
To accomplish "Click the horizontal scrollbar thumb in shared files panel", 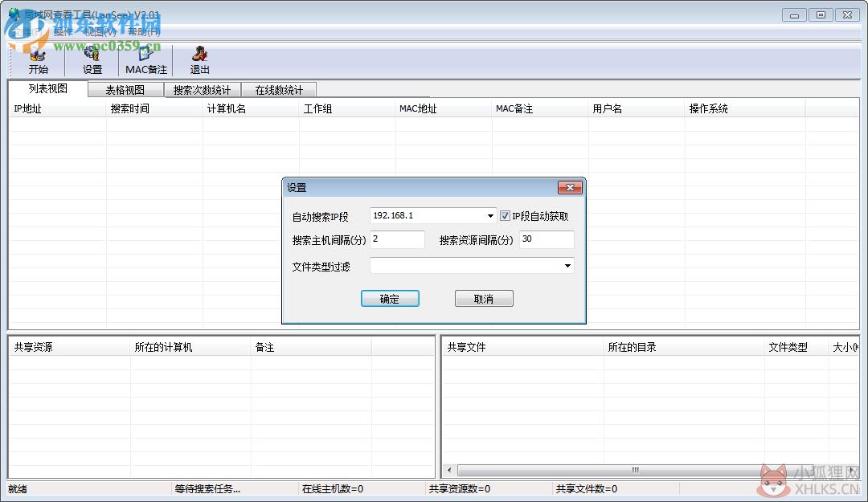I will click(x=636, y=471).
